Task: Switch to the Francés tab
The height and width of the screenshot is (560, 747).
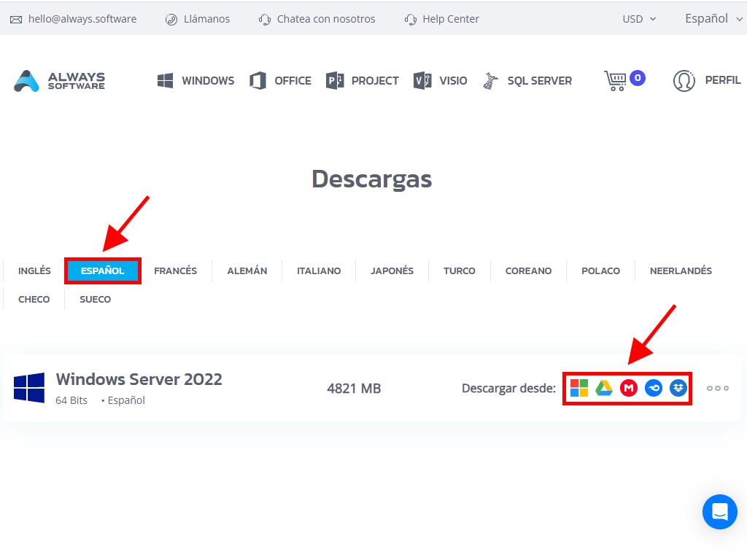Action: click(175, 271)
